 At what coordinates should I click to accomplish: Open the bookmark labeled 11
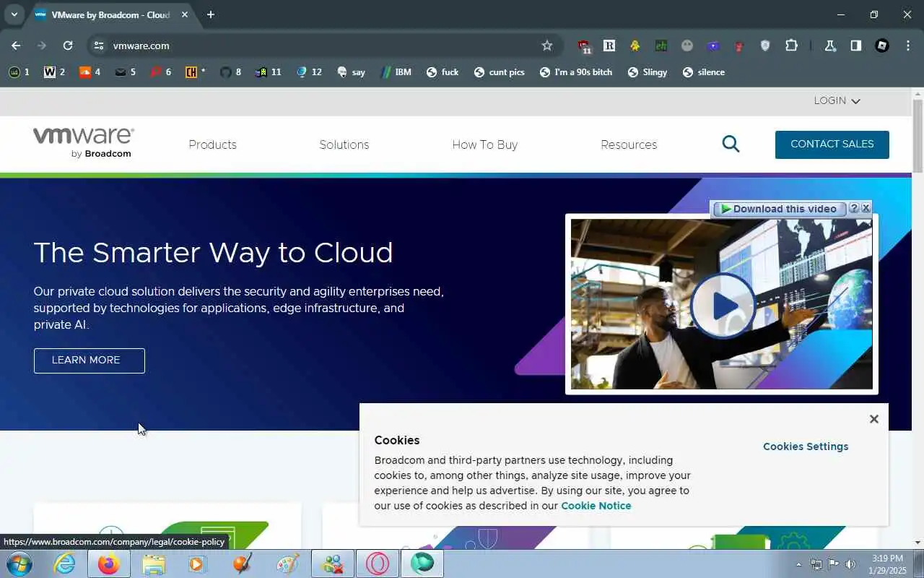pyautogui.click(x=269, y=72)
